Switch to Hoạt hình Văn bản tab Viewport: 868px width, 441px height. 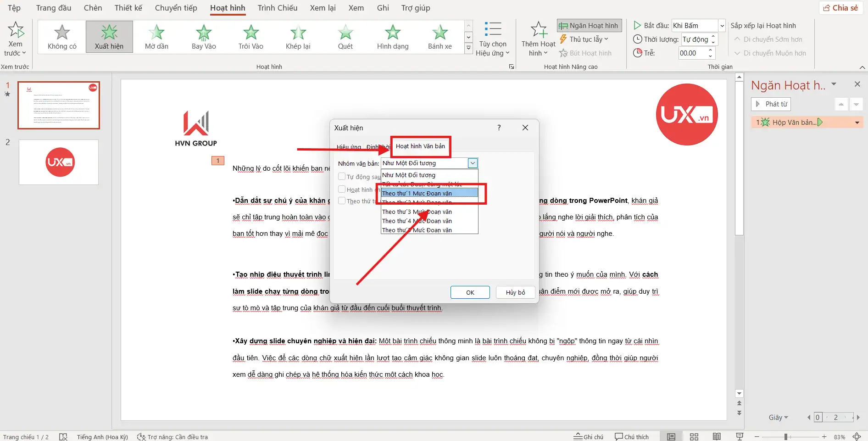(x=420, y=146)
